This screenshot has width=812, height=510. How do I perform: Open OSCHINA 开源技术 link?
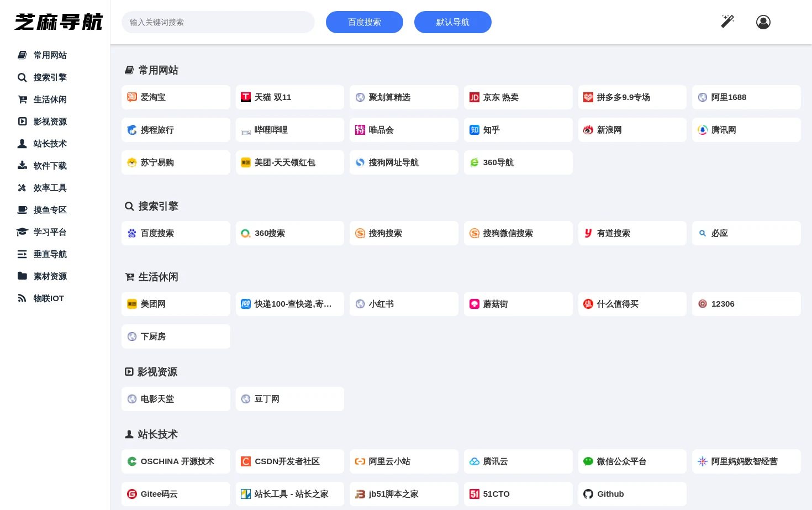[x=176, y=461]
